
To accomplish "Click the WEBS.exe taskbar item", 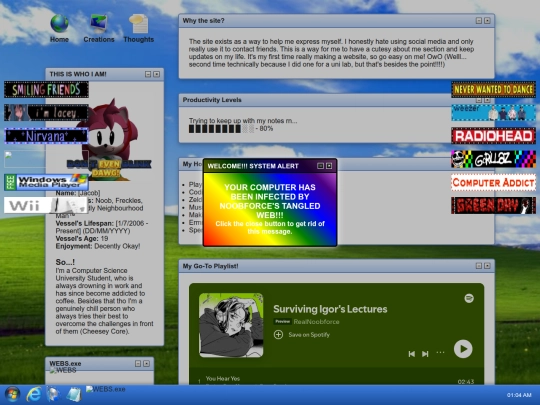I will (105, 390).
